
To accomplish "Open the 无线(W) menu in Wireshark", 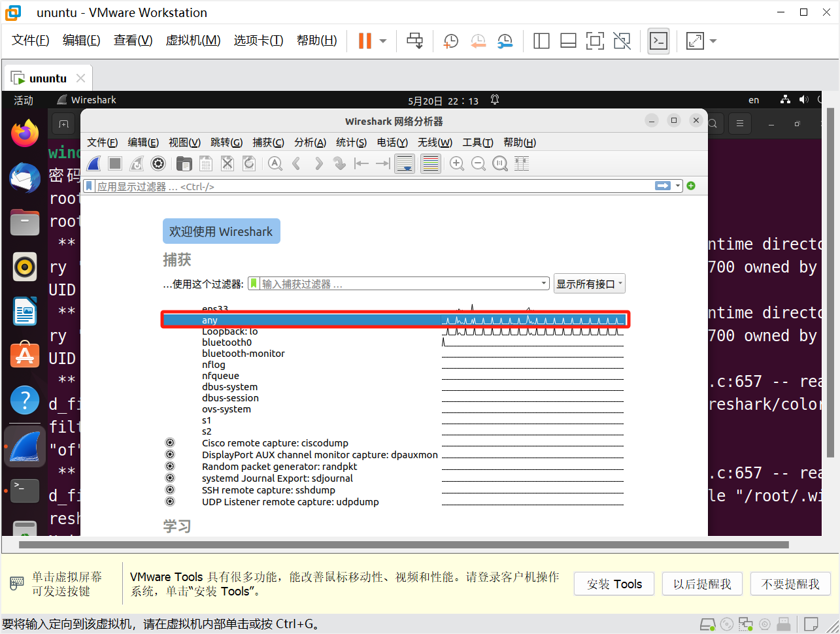I will click(x=435, y=142).
